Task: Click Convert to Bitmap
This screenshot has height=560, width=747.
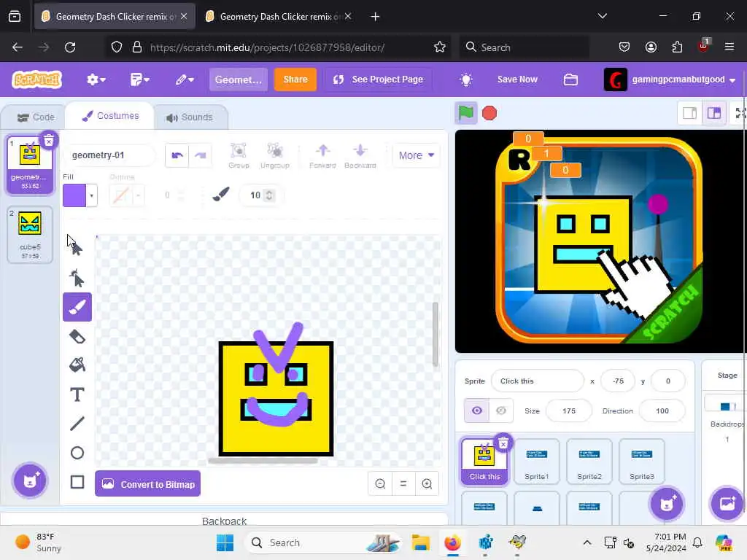Action: (147, 484)
